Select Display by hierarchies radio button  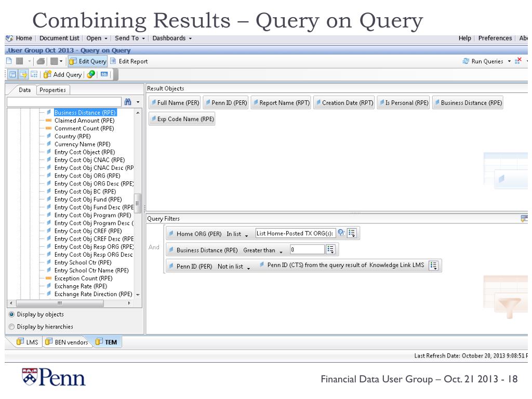point(11,327)
